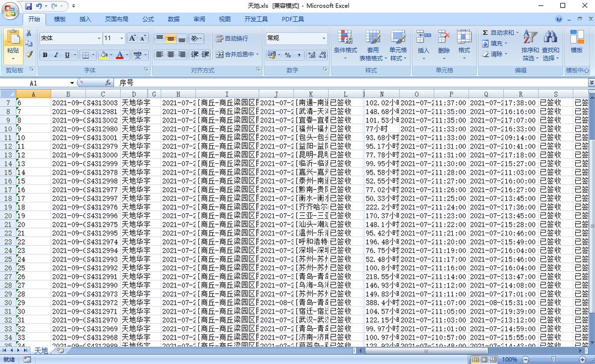The image size is (595, 364).
Task: Open Format as Table (套用表格格式)
Action: coord(372,45)
